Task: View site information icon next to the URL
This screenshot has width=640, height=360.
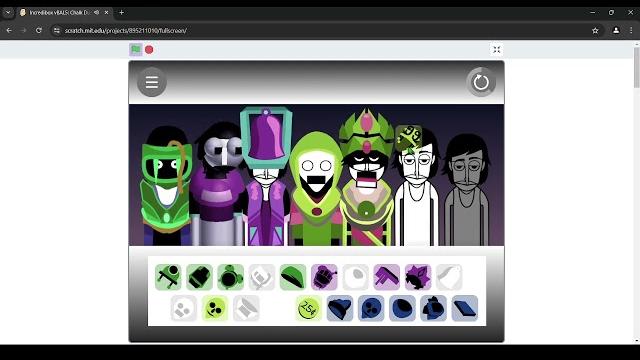Action: (57, 31)
